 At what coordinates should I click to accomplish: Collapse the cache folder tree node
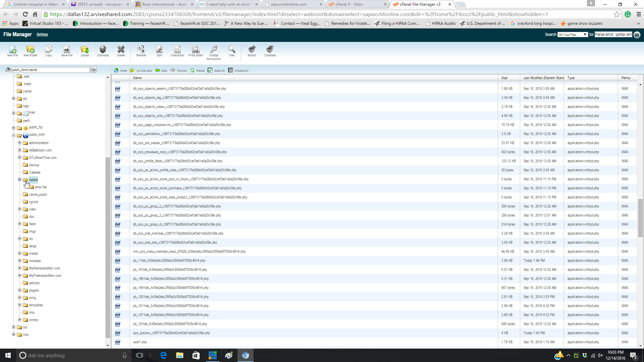20,180
